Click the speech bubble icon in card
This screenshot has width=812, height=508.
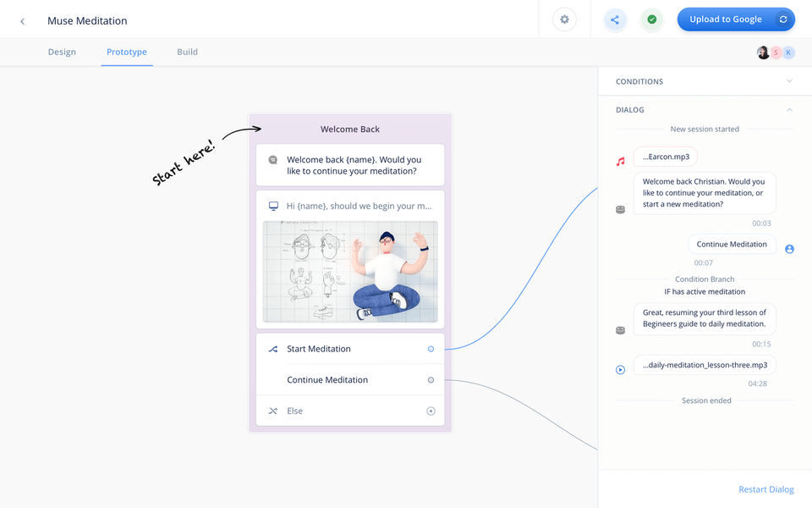point(273,160)
